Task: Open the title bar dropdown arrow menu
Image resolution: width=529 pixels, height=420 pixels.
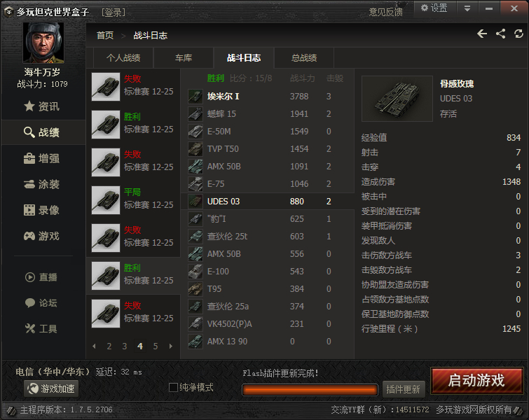Action: pyautogui.click(x=467, y=8)
